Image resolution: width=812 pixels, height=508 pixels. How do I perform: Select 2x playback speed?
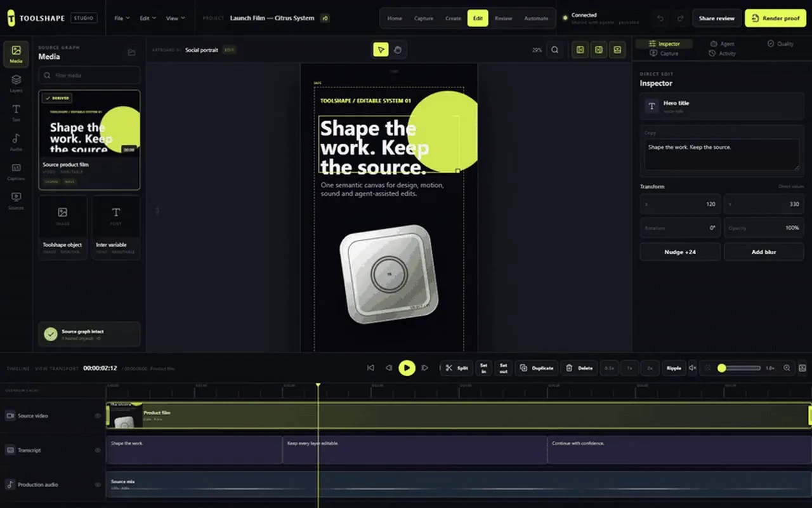point(650,368)
